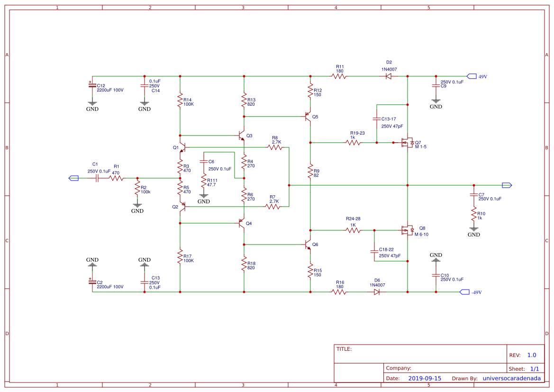Click the R19-23 1k gate resistor
This screenshot has height=392, width=554.
click(x=354, y=143)
